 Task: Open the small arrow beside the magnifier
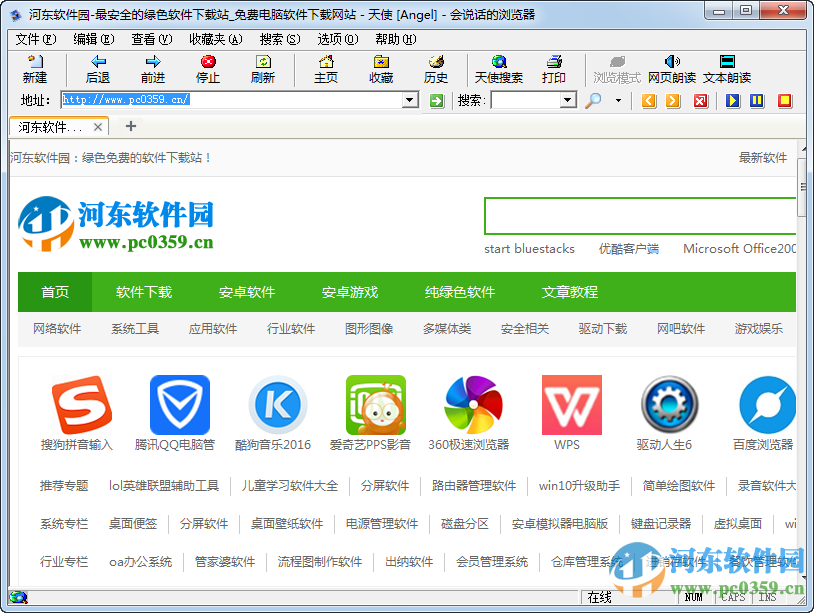click(618, 100)
